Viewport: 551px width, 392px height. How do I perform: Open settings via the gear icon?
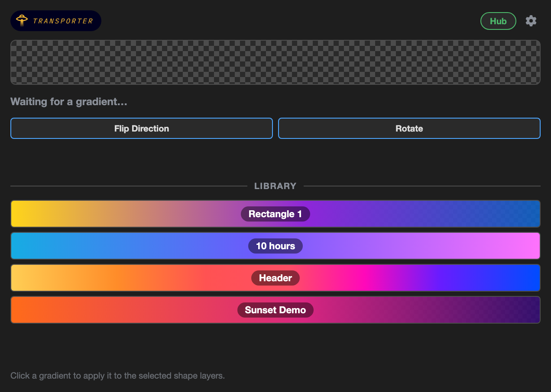click(531, 21)
